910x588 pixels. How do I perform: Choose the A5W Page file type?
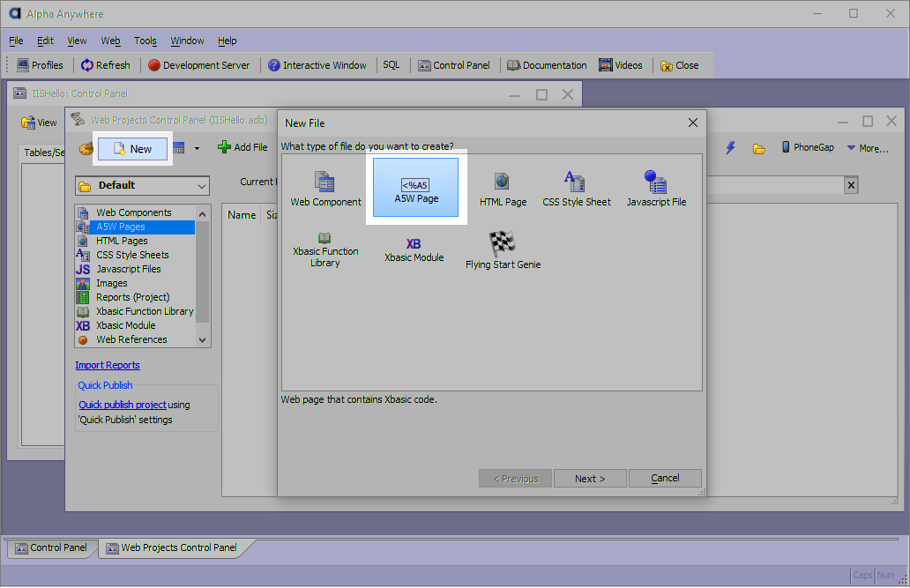[415, 188]
